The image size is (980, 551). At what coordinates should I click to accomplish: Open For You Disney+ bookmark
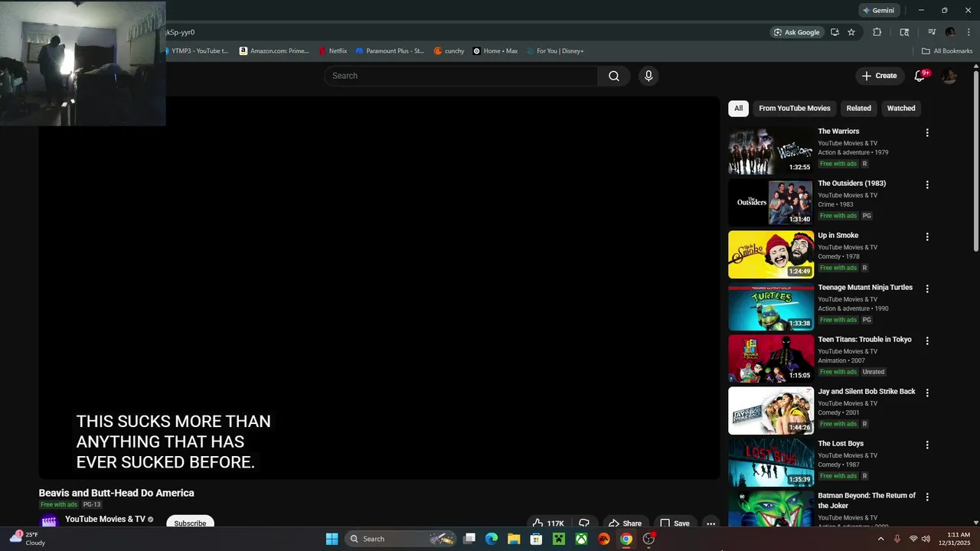556,51
